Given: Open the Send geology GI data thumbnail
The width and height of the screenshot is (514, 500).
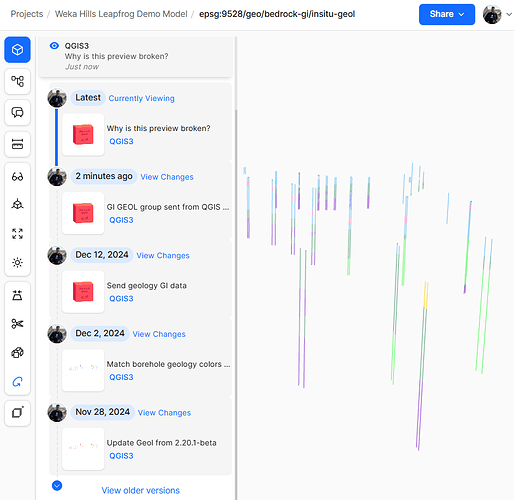Looking at the screenshot, I should point(83,292).
